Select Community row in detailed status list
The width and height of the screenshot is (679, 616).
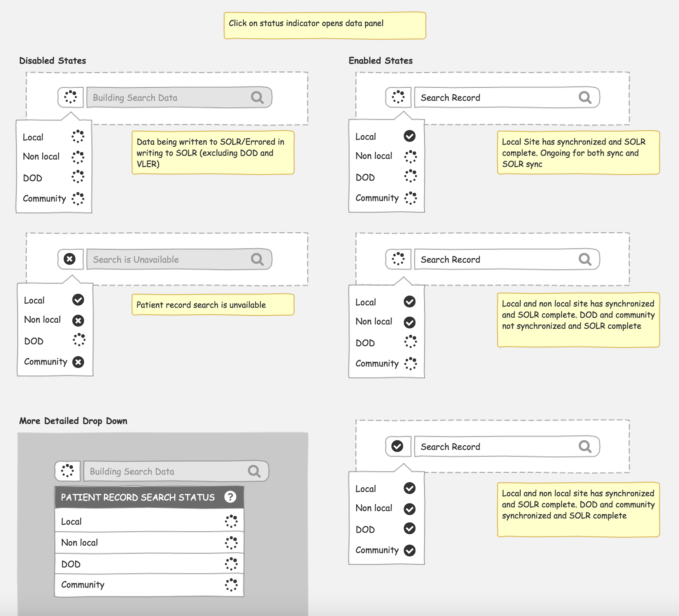149,585
